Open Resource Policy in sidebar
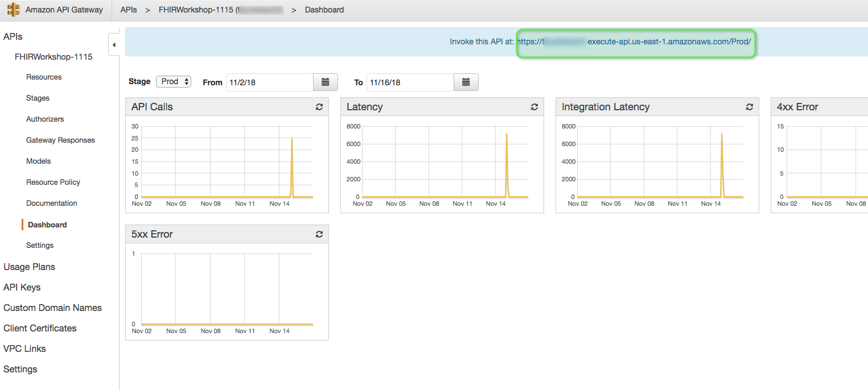 pos(53,182)
